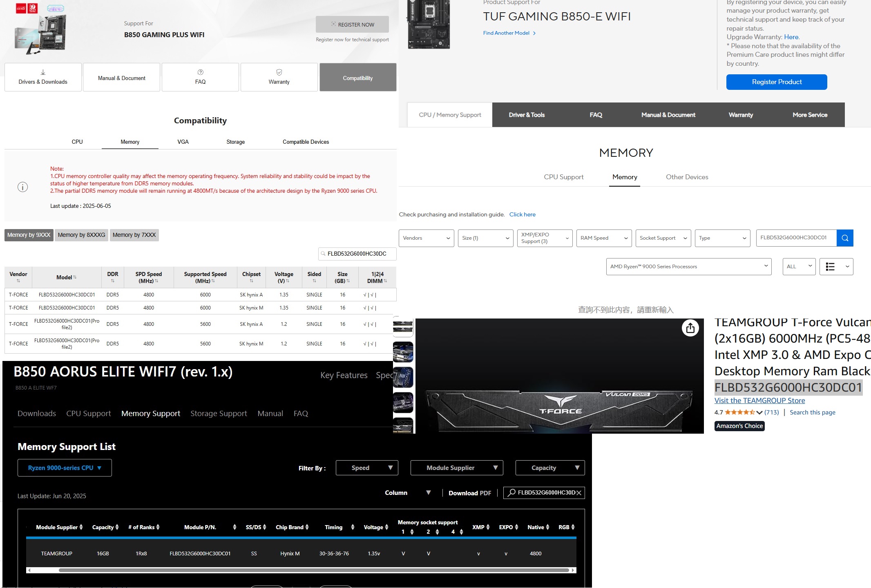Sort Gigabyte table by Chip Brand
The width and height of the screenshot is (871, 588).
pyautogui.click(x=307, y=527)
